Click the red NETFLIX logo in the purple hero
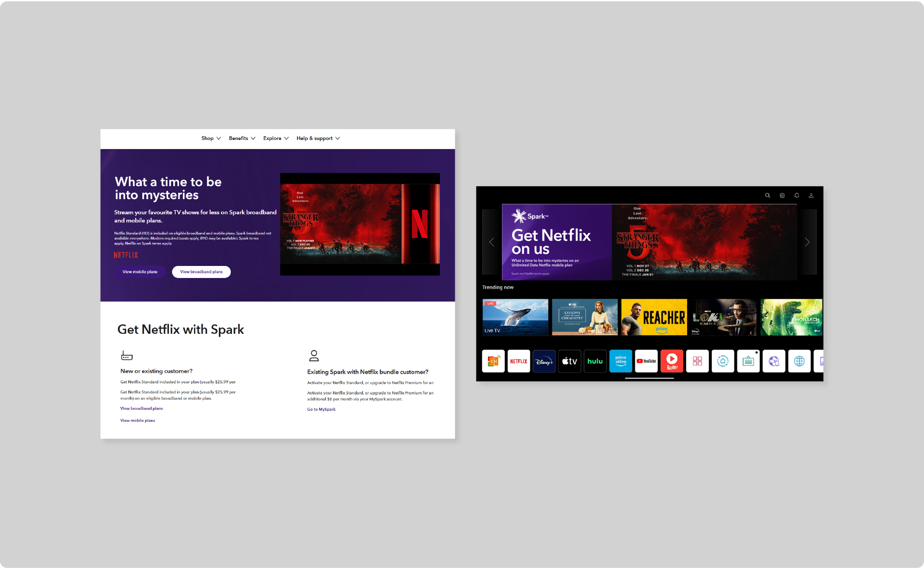Image resolution: width=924 pixels, height=568 pixels. click(126, 255)
